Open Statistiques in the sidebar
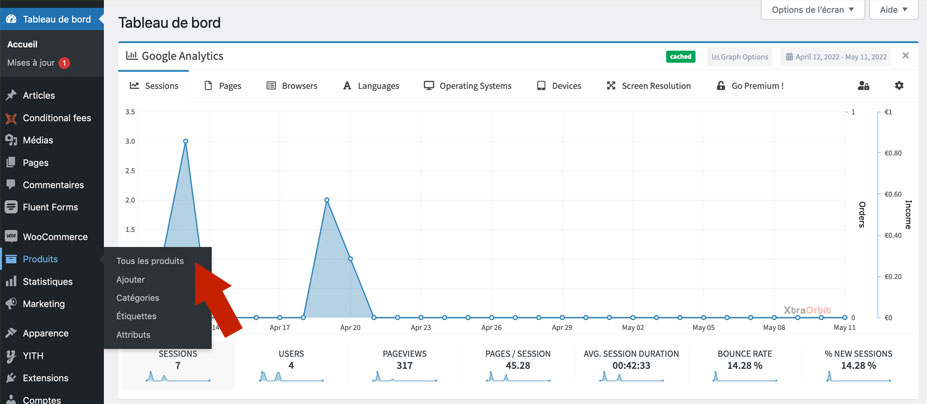The image size is (927, 404). [47, 282]
